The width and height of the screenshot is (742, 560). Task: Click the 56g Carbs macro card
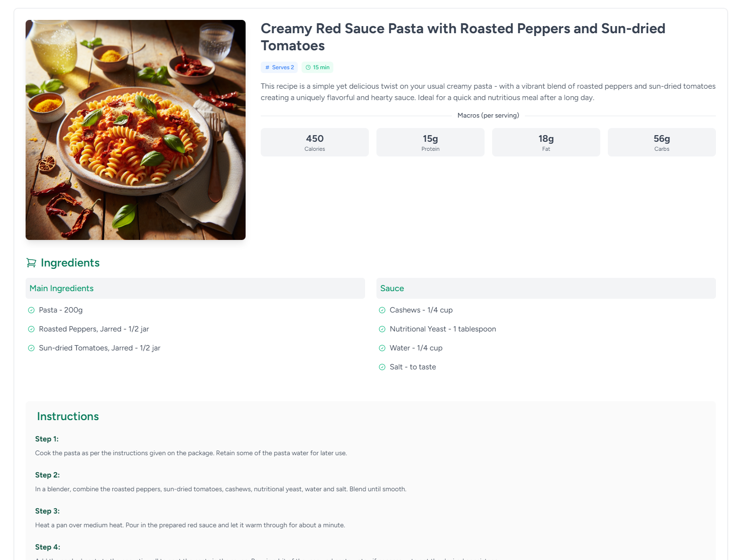(662, 142)
